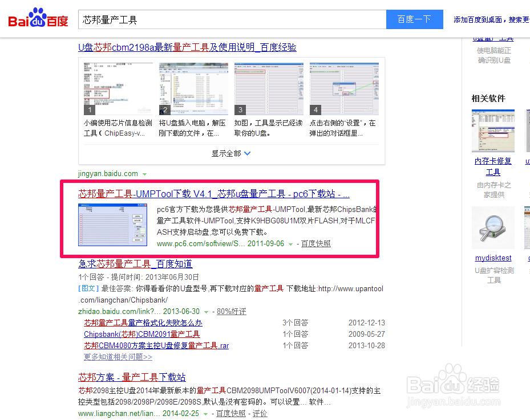Click the 80%好评 rating link
530x420 pixels.
(232, 311)
